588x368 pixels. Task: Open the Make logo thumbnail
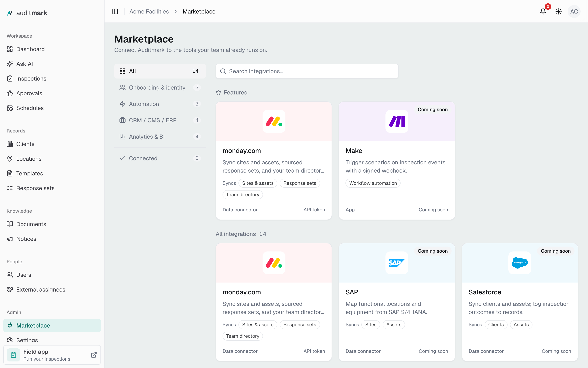[397, 121]
